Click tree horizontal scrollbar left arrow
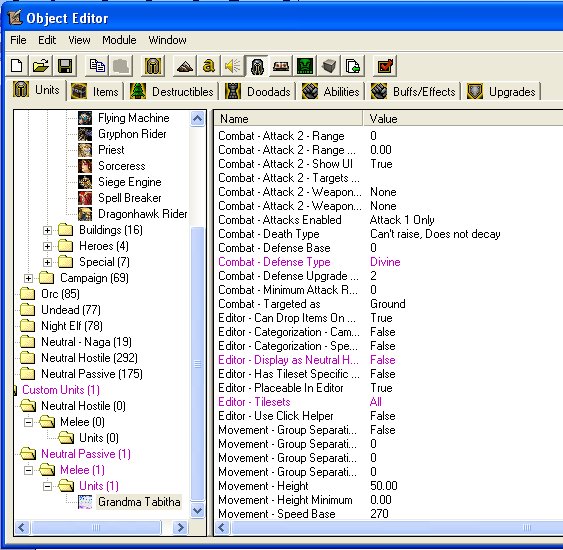This screenshot has height=550, width=563. click(x=22, y=527)
